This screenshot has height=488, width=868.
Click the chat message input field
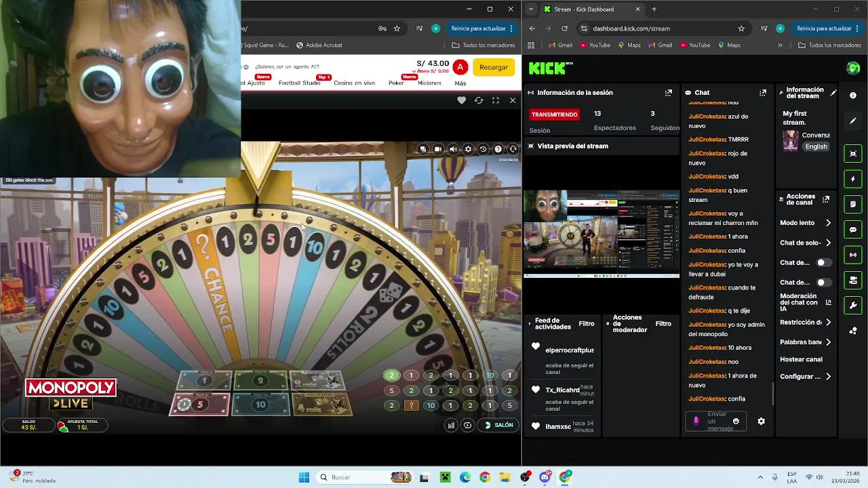click(715, 421)
